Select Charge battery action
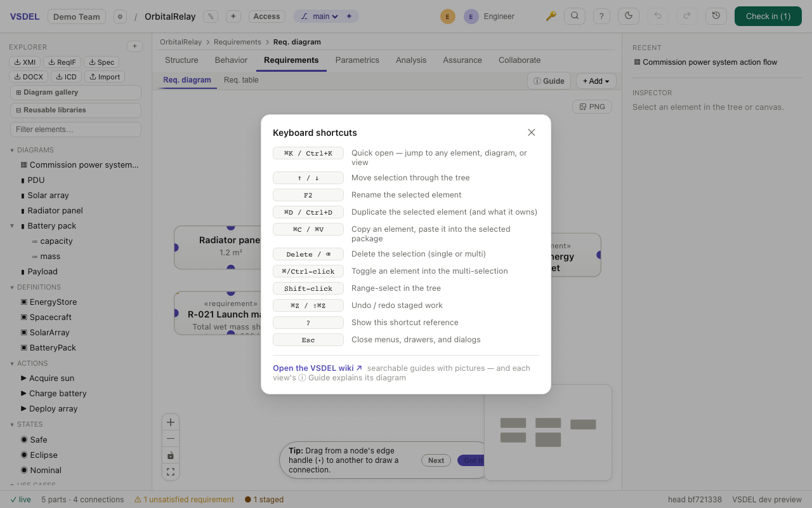 (58, 394)
